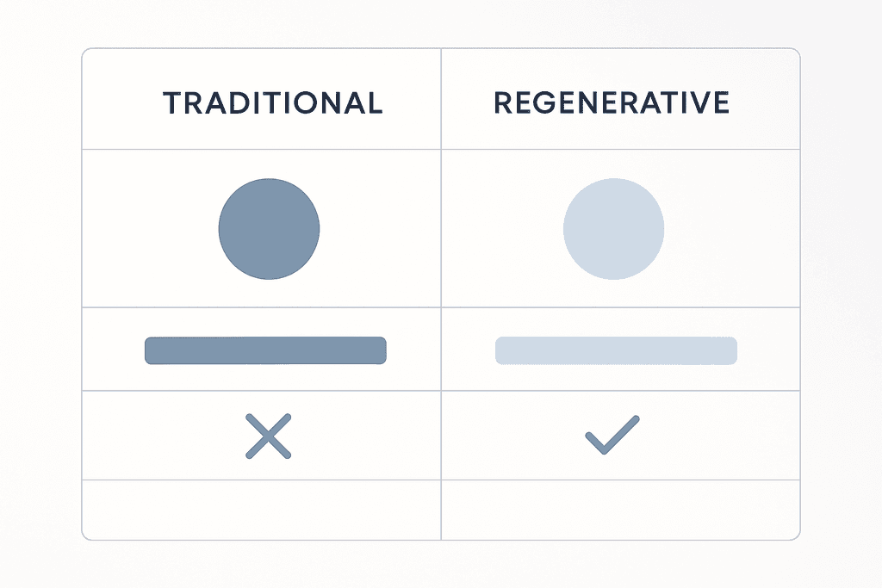Click the top-right rounded corner of table

[x=797, y=53]
